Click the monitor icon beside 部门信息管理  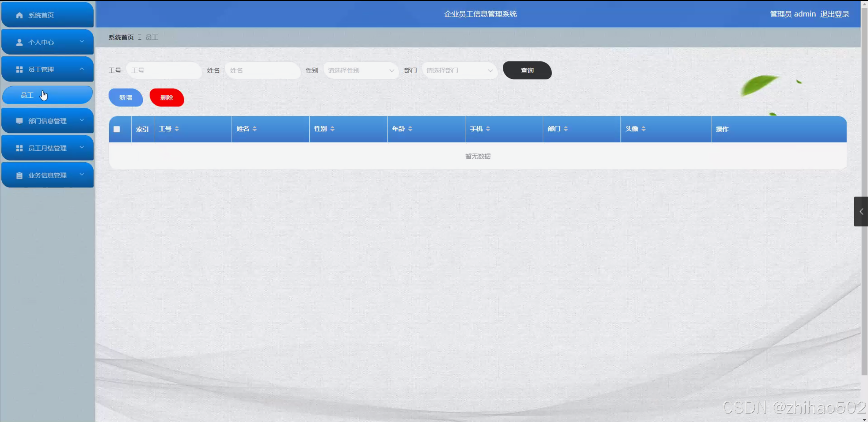point(19,121)
